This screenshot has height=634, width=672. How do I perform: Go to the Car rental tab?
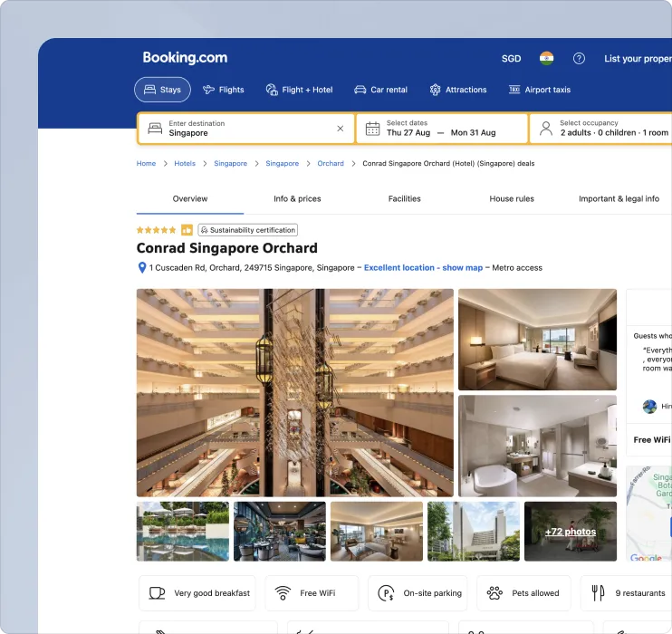click(380, 90)
